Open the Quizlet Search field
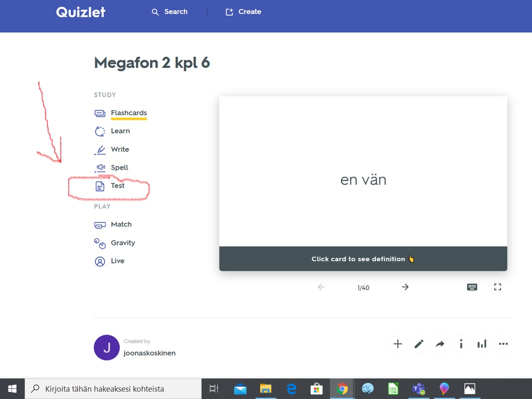The image size is (532, 399). point(170,12)
